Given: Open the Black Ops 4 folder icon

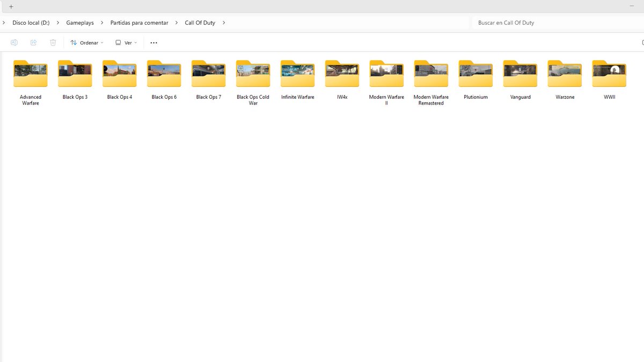Looking at the screenshot, I should pos(120,73).
